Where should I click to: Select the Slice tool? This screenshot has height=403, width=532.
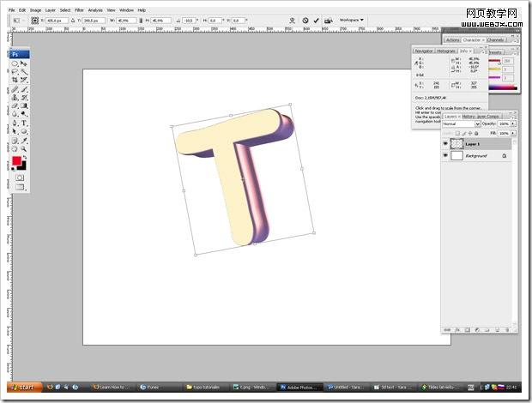point(24,80)
